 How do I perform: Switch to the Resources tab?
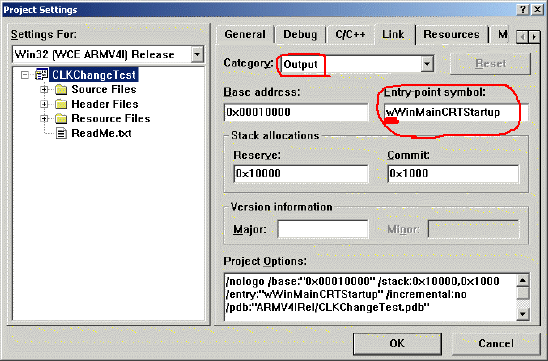[x=451, y=34]
